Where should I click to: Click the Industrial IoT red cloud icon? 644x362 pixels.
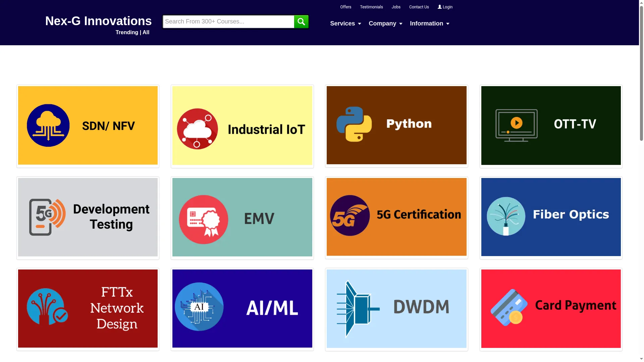tap(197, 129)
